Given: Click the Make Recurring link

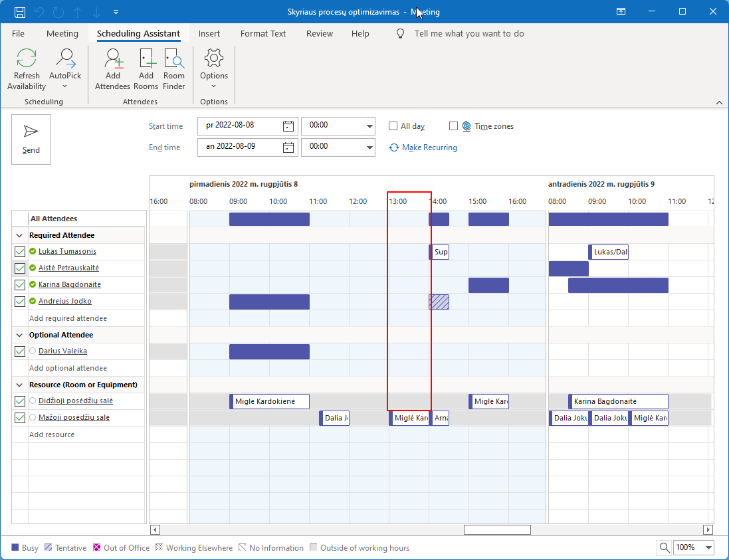Looking at the screenshot, I should (429, 147).
